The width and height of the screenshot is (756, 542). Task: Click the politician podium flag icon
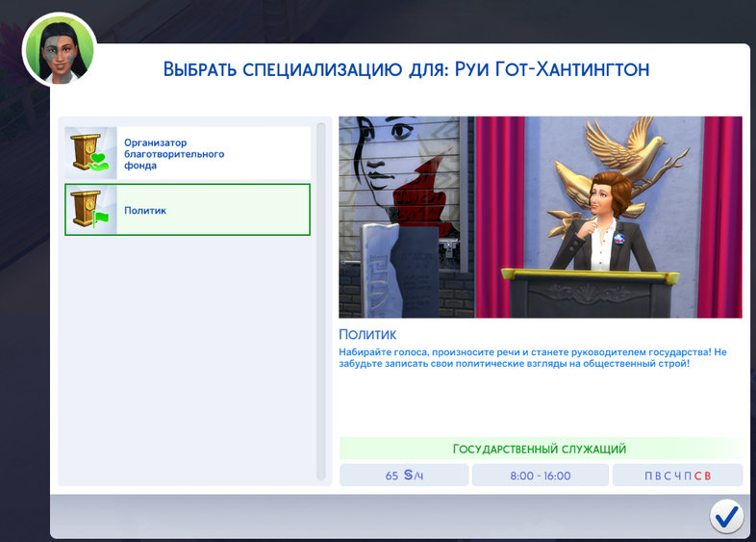coord(90,210)
